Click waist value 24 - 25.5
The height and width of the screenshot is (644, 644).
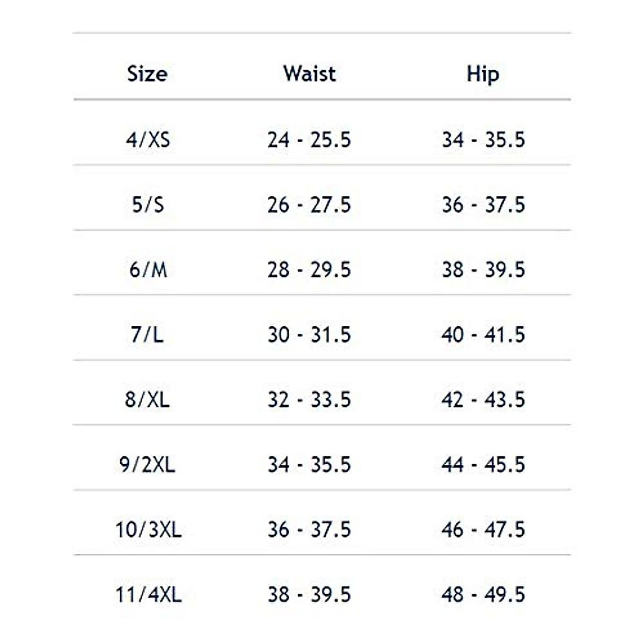point(309,140)
